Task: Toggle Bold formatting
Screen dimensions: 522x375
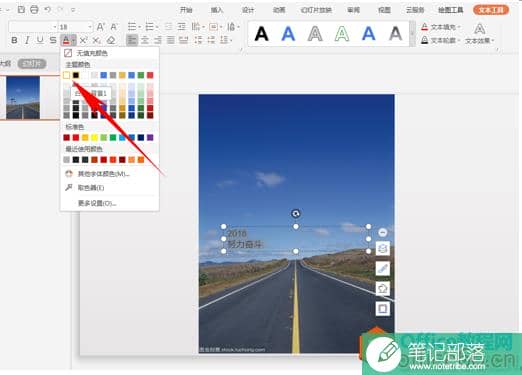Action: tap(14, 40)
